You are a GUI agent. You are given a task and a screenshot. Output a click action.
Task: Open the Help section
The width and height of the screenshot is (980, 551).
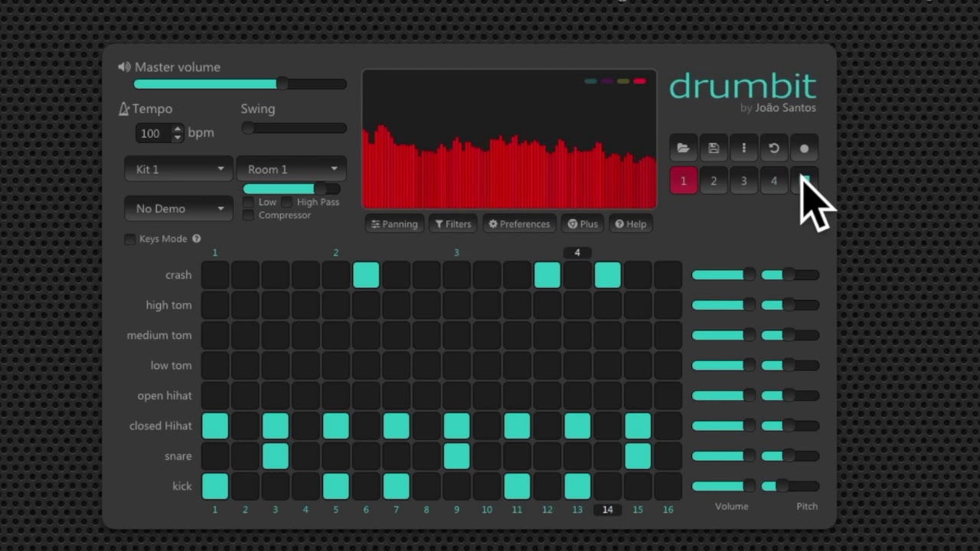[631, 224]
